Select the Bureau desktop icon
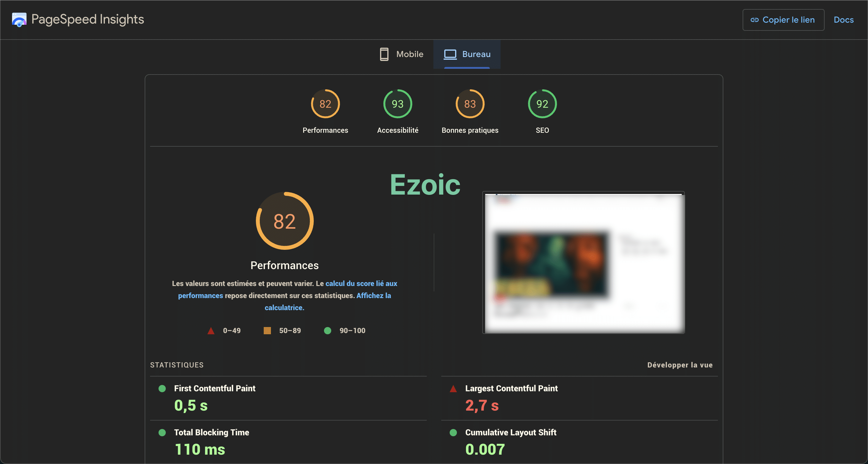The image size is (868, 464). pyautogui.click(x=451, y=54)
